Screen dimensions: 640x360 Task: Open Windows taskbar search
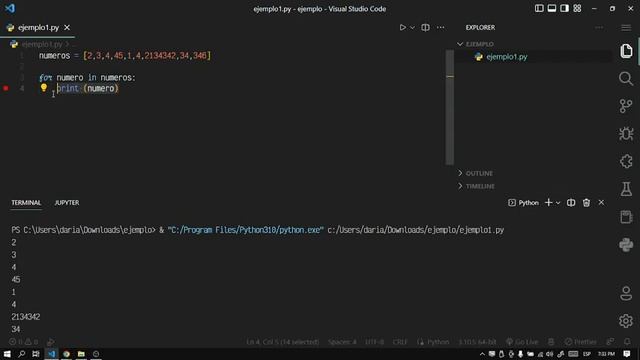tap(22, 354)
